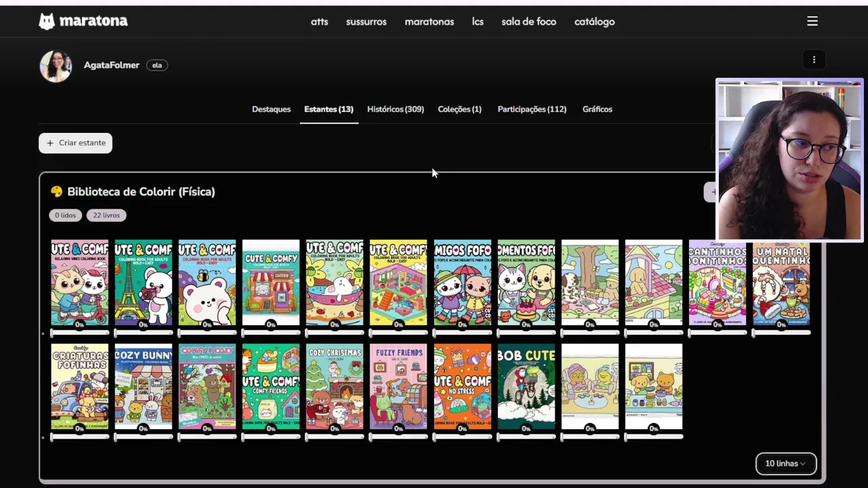Open the Cozy Bunny book cover
This screenshot has height=488, width=868.
[143, 387]
